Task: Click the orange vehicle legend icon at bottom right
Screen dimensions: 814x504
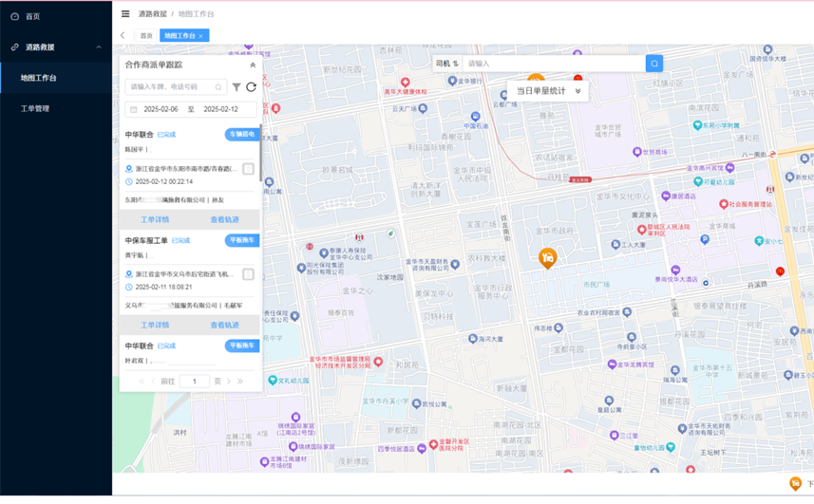Action: coord(795,484)
